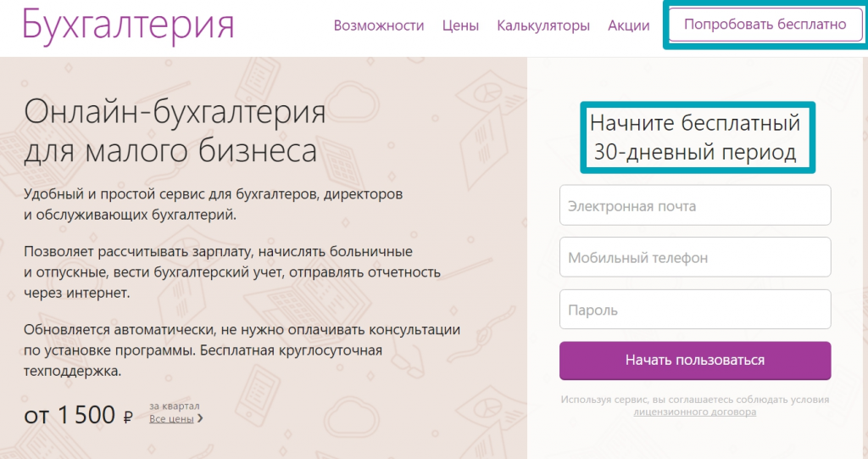Click the Используя сервис agreement notice
868x459 pixels.
[x=695, y=406]
